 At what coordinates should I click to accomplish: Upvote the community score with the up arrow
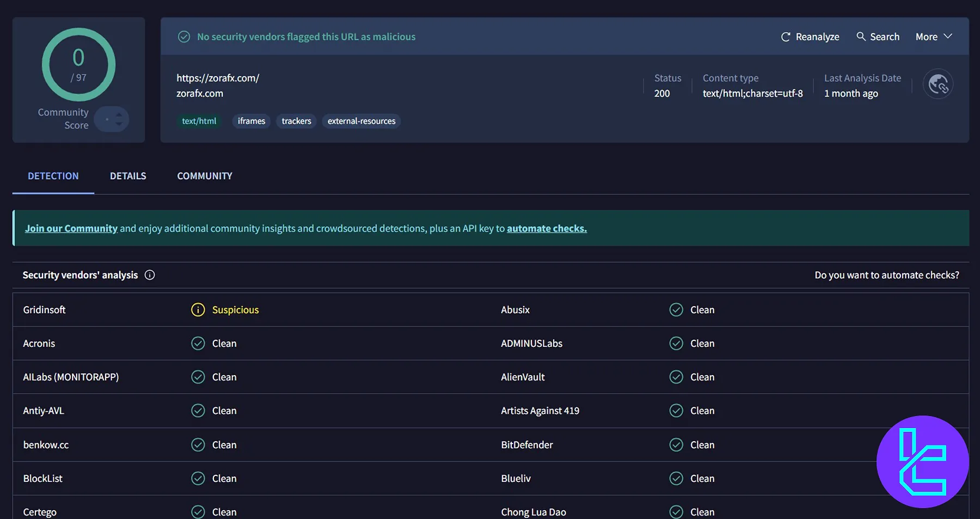click(119, 114)
